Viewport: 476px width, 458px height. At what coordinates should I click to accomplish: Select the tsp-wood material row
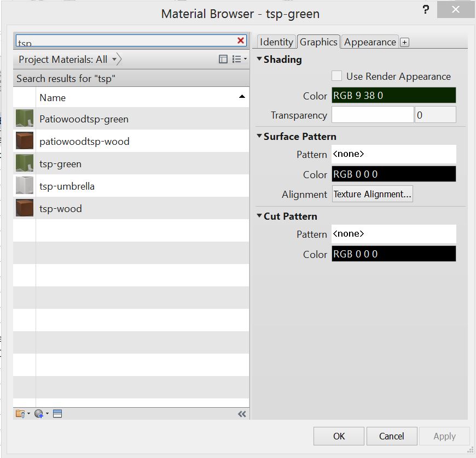click(131, 208)
